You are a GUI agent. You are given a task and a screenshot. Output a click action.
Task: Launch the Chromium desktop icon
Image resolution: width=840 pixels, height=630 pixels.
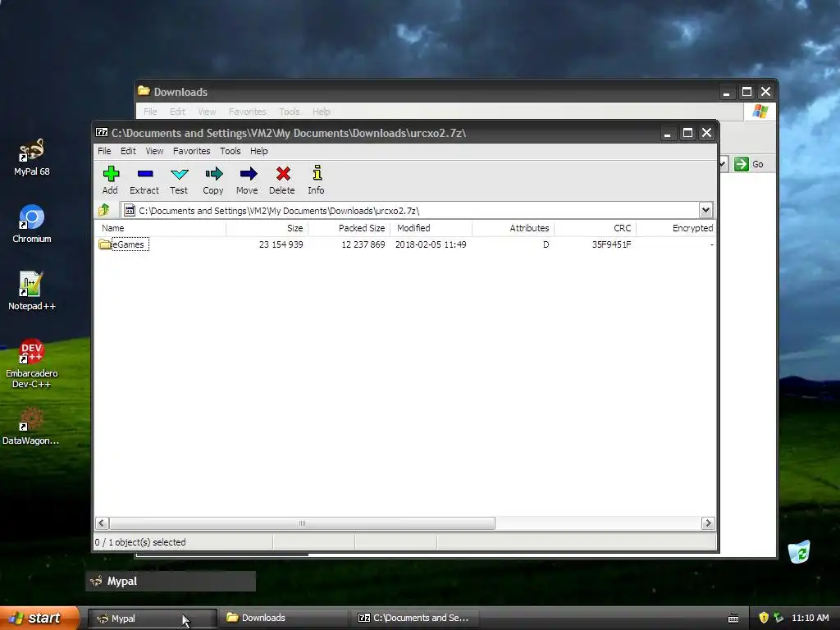pos(32,224)
